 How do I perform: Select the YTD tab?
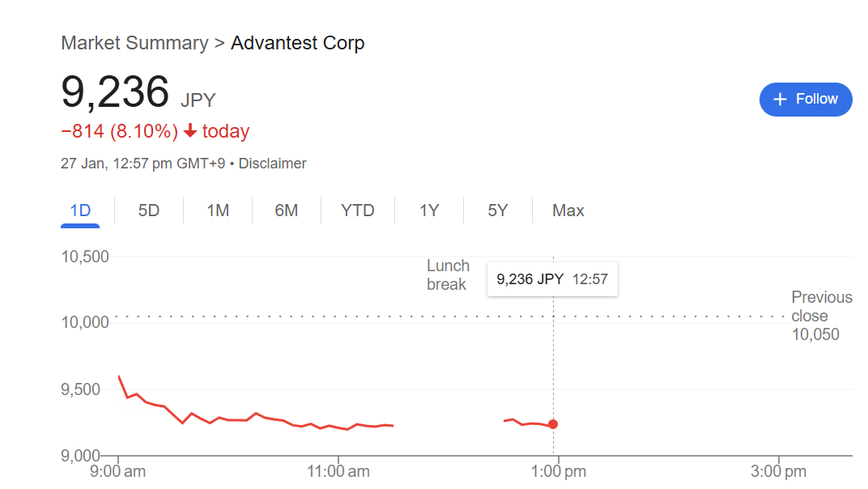357,210
